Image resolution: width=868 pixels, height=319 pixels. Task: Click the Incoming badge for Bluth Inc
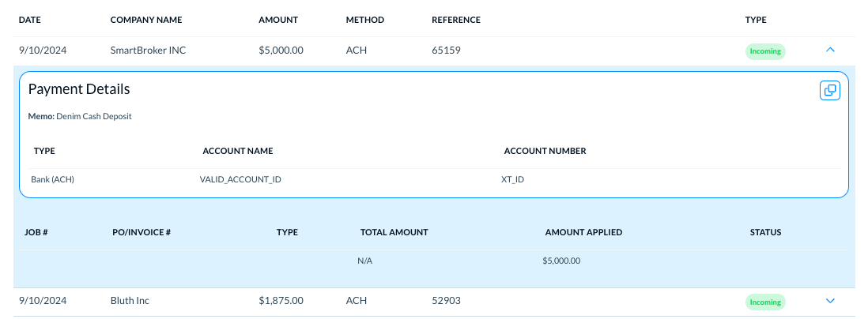(764, 302)
